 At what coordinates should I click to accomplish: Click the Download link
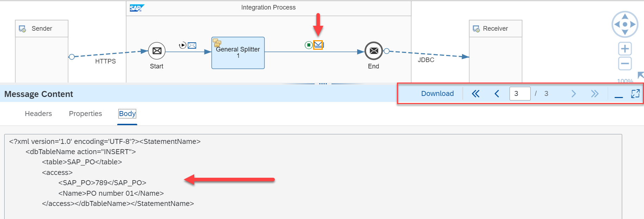[437, 93]
